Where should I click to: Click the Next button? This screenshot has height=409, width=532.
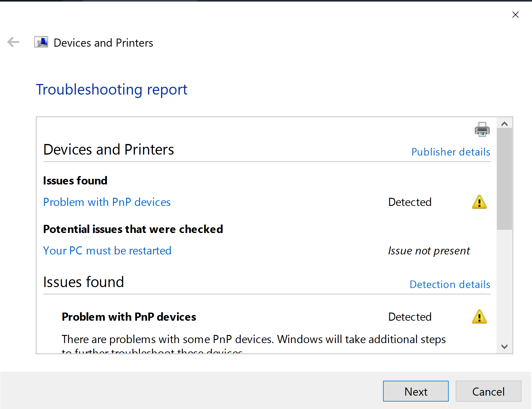pyautogui.click(x=416, y=391)
